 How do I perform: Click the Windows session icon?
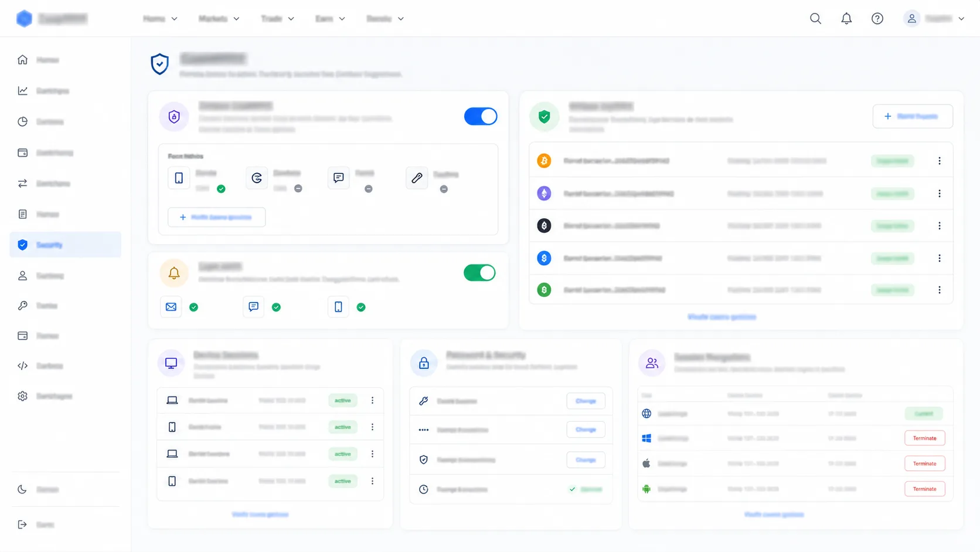pos(646,438)
